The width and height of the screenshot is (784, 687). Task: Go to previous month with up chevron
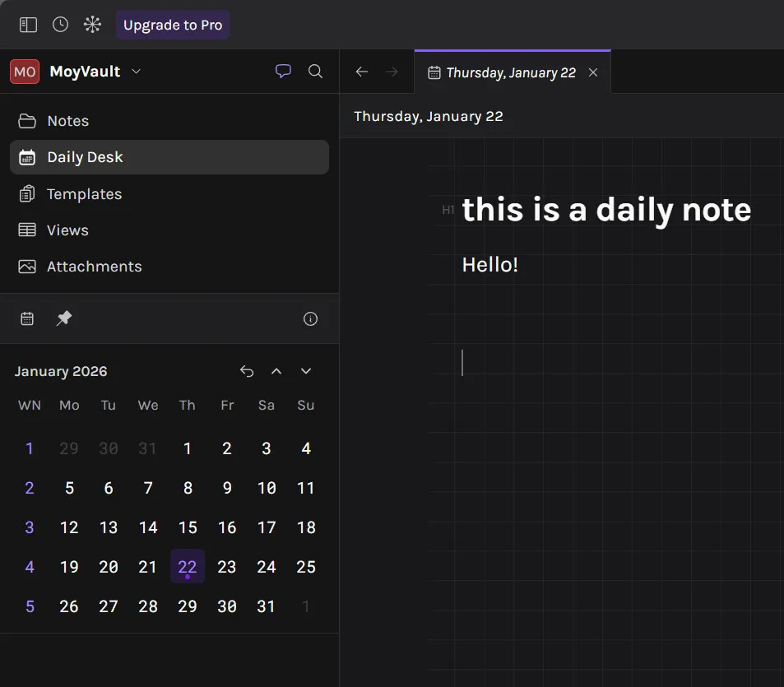(276, 371)
